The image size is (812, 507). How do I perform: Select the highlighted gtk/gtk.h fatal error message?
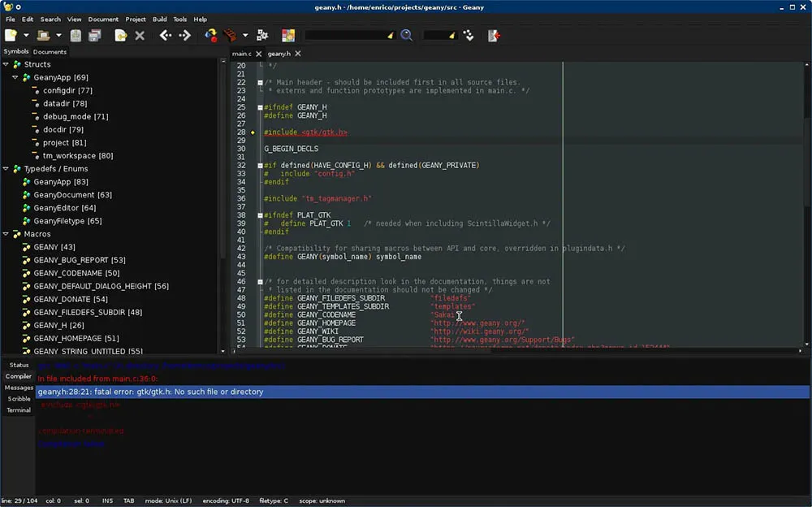151,392
